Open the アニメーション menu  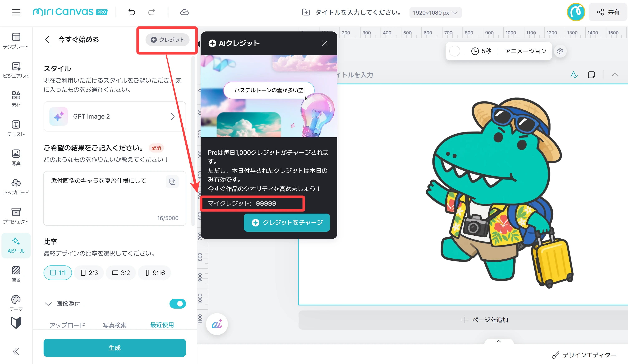[x=525, y=51]
